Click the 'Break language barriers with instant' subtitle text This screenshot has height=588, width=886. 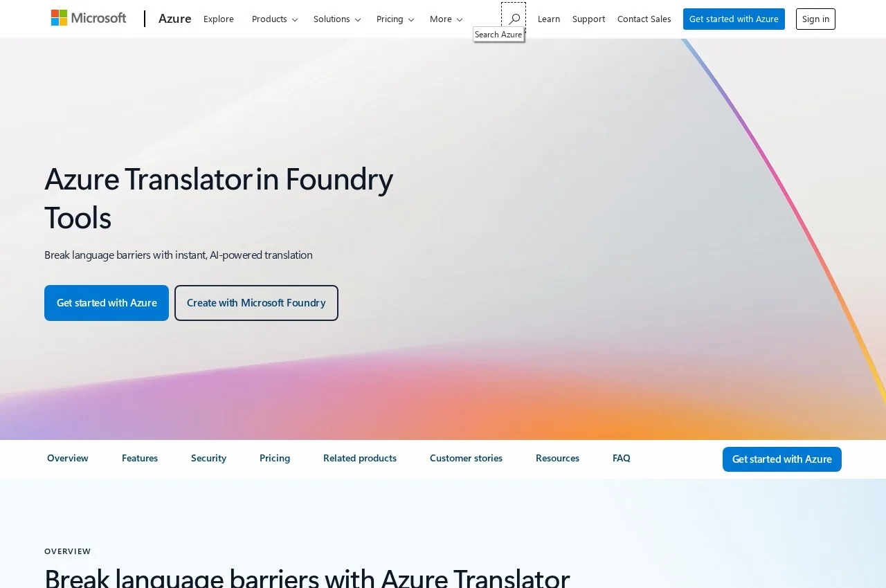(179, 255)
